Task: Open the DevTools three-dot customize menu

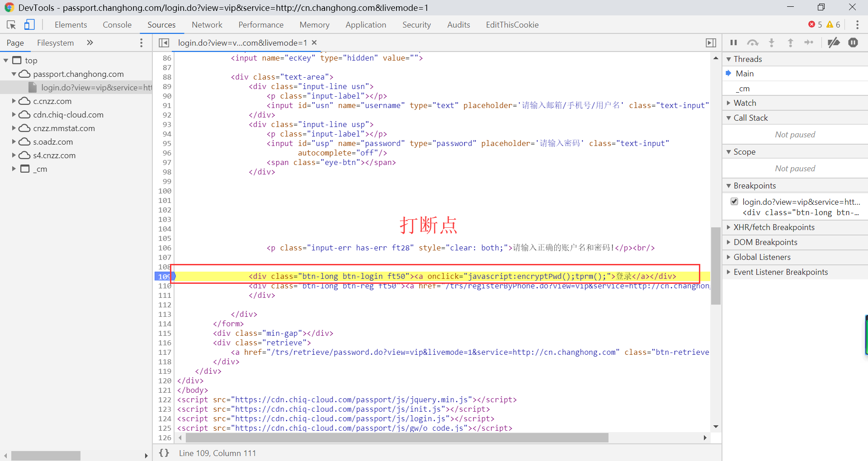Action: 857,25
